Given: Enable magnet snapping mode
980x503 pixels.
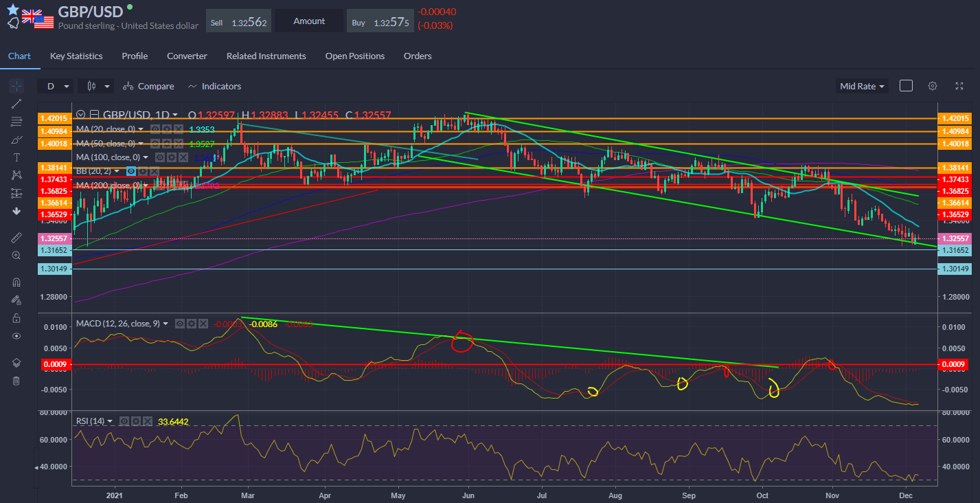Looking at the screenshot, I should tap(16, 281).
